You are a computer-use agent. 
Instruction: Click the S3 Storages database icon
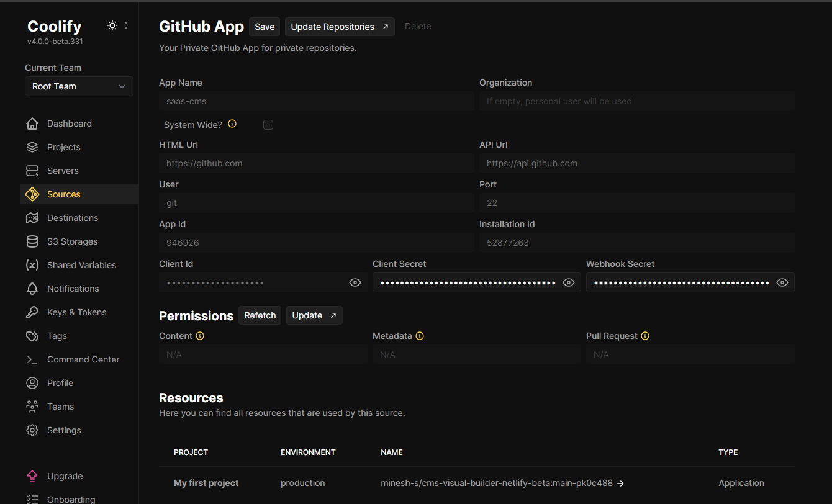tap(32, 241)
